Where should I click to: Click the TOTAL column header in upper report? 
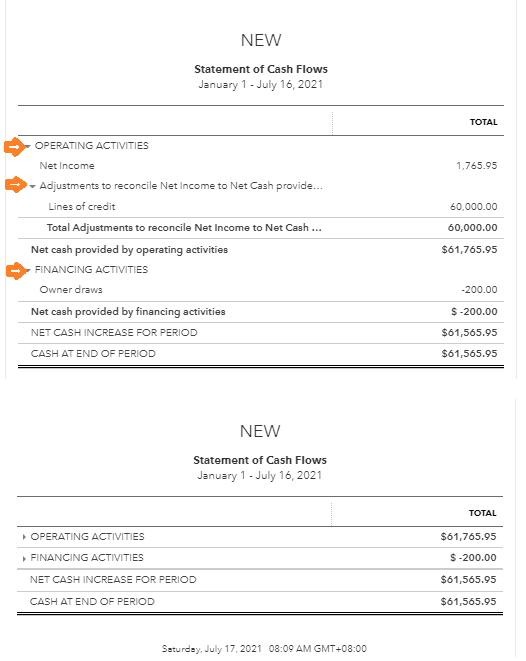[483, 122]
